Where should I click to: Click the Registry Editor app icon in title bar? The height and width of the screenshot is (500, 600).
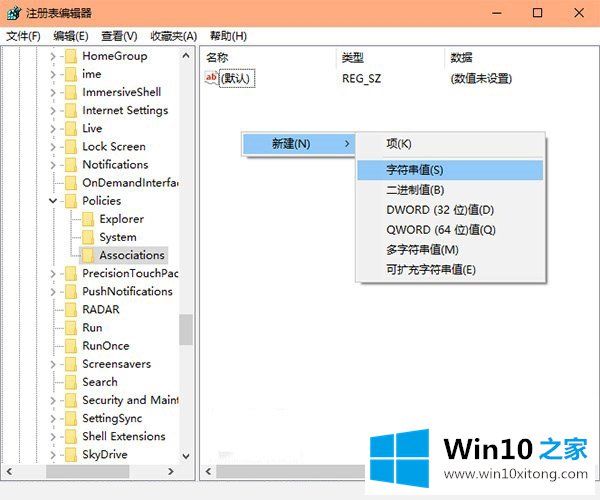coord(14,13)
